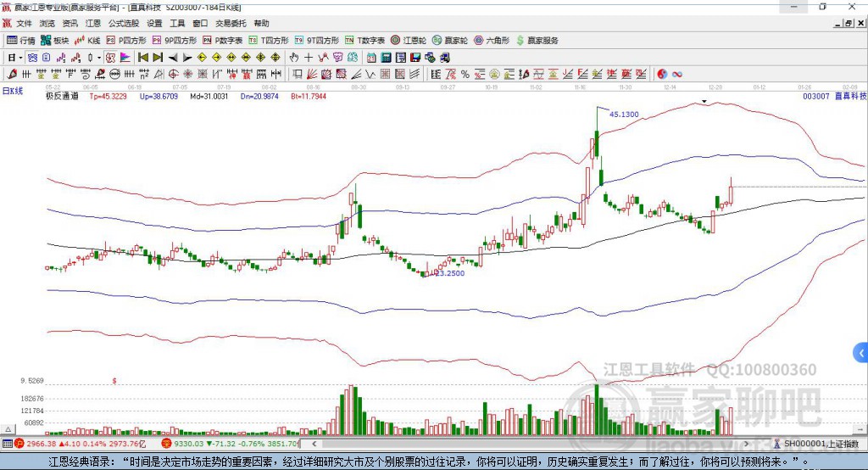Click stock code 003007 label
This screenshot has width=868, height=470.
(x=816, y=96)
